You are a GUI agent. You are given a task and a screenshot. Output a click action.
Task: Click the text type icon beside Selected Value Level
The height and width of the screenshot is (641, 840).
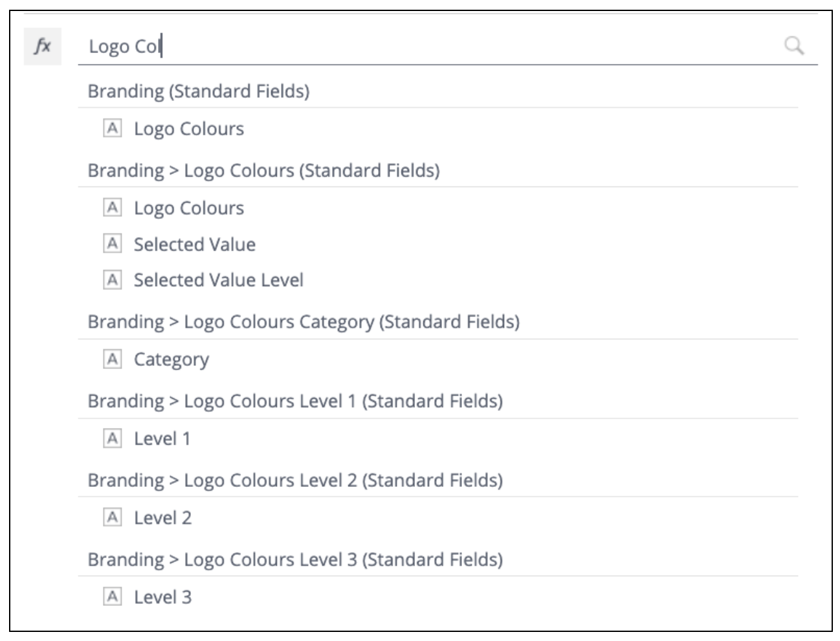tap(113, 280)
